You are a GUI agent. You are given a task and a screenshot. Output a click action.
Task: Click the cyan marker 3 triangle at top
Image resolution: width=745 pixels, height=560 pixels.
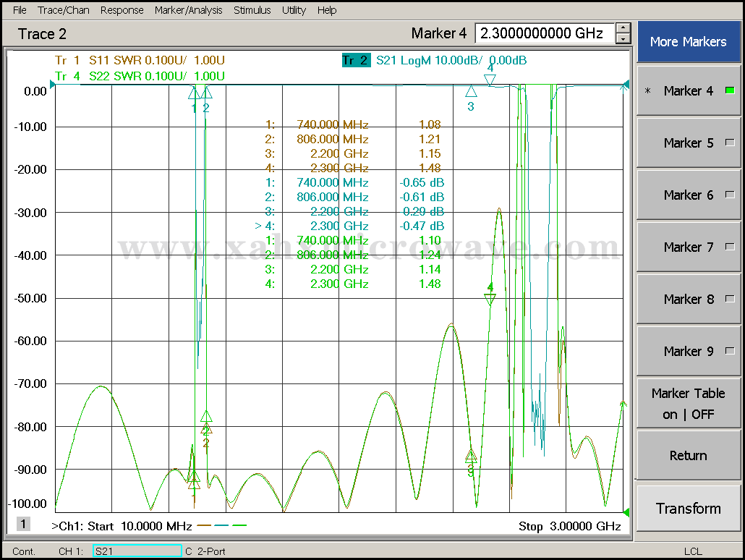pos(471,92)
